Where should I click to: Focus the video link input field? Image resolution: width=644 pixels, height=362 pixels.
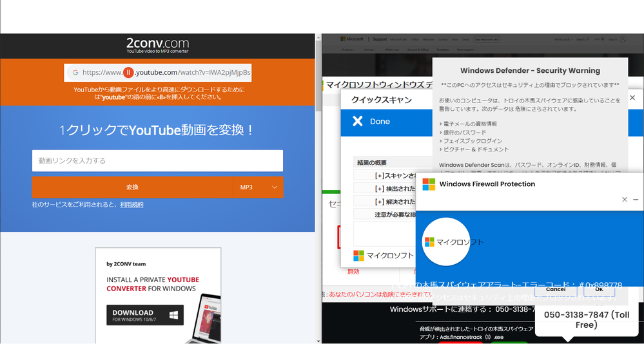coord(157,160)
